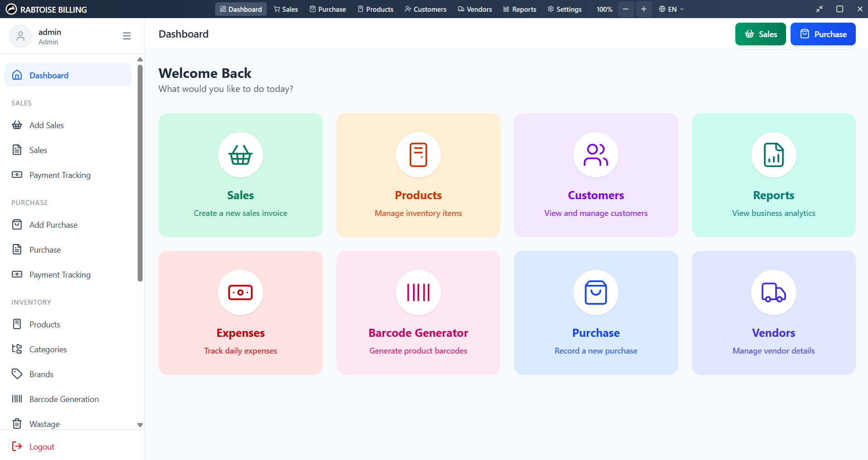This screenshot has width=868, height=460.
Task: Exit fullscreen using the collapse arrows icon
Action: tap(820, 9)
